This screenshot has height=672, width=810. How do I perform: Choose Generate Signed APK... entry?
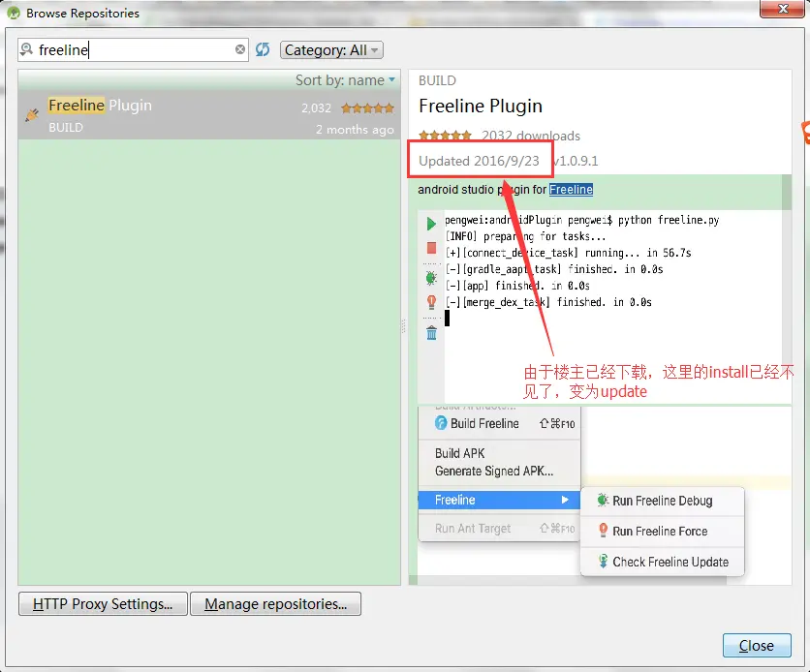click(x=494, y=471)
